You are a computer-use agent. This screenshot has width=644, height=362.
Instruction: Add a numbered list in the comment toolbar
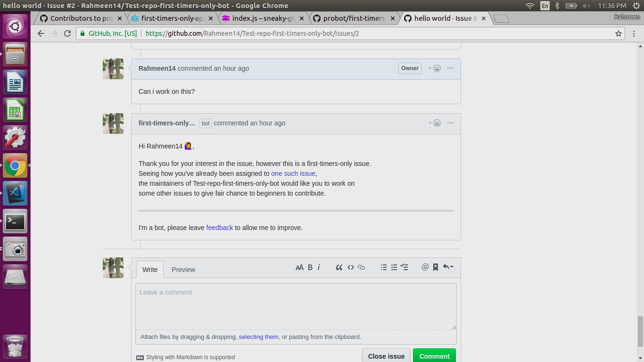394,267
